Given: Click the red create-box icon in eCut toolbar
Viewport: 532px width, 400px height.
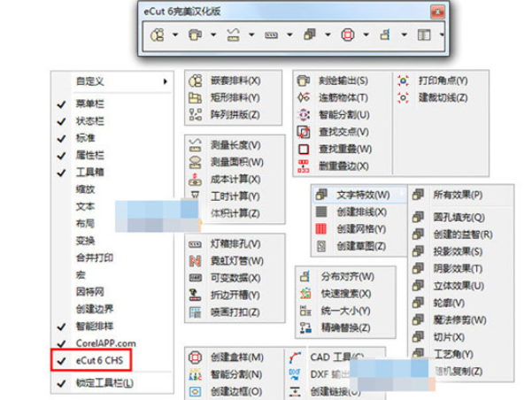Looking at the screenshot, I should tap(347, 35).
